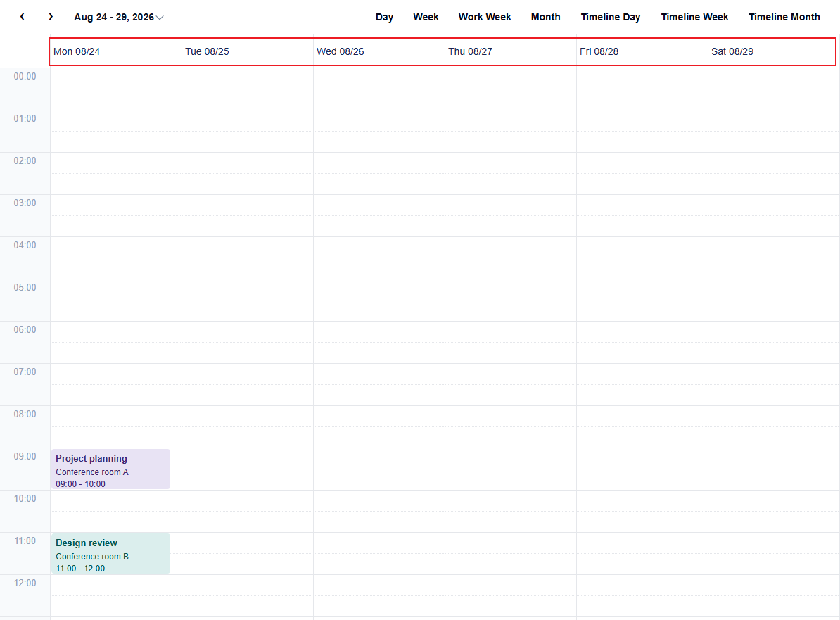Switch to Week view
840x620 pixels.
coord(426,17)
